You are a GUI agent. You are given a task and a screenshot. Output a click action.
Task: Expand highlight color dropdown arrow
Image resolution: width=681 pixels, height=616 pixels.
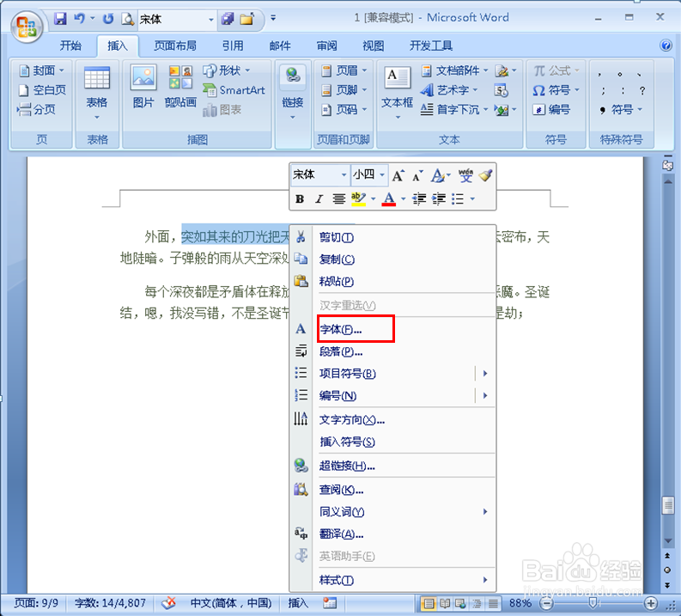(373, 199)
